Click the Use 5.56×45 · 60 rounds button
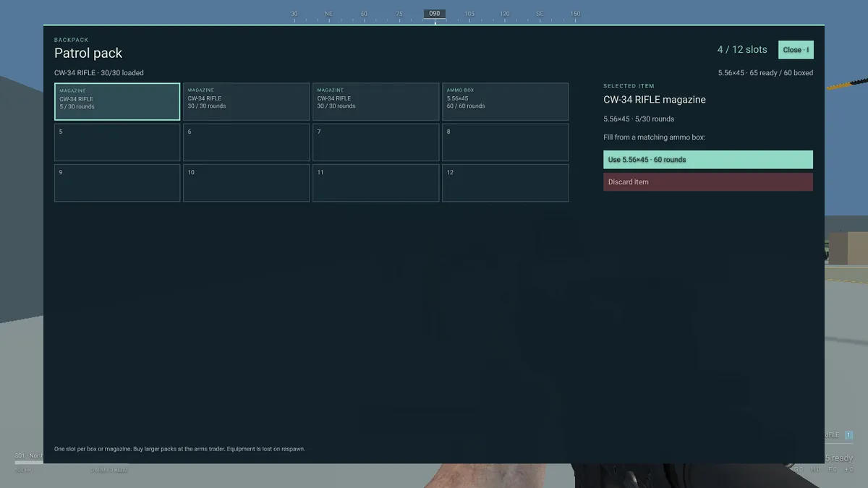Image resolution: width=868 pixels, height=488 pixels. coord(708,160)
